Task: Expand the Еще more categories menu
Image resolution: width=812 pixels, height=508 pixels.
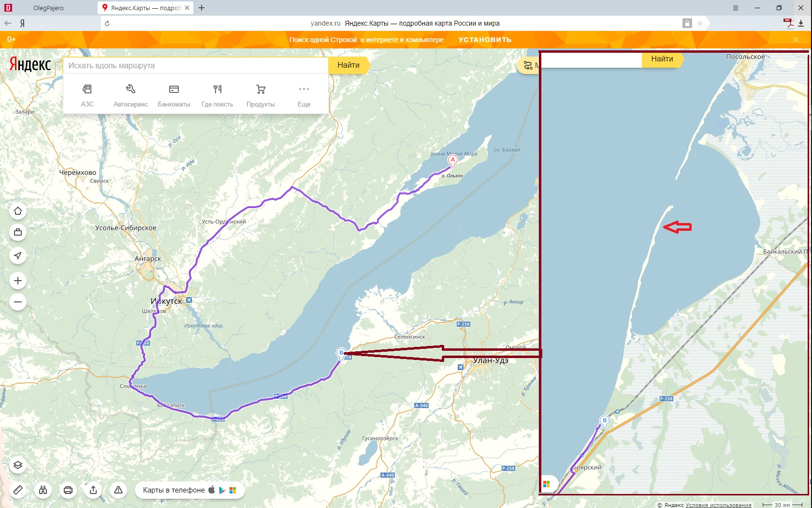Action: 304,95
